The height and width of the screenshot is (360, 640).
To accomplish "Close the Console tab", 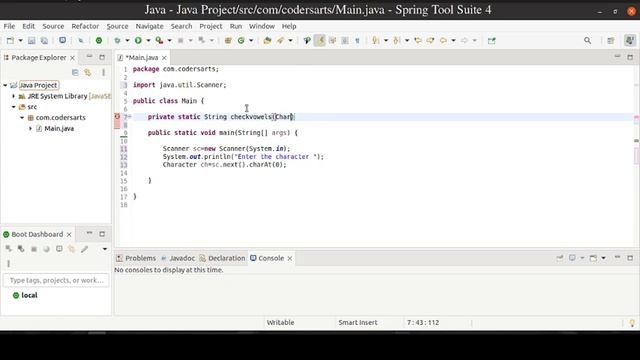I will 290,258.
